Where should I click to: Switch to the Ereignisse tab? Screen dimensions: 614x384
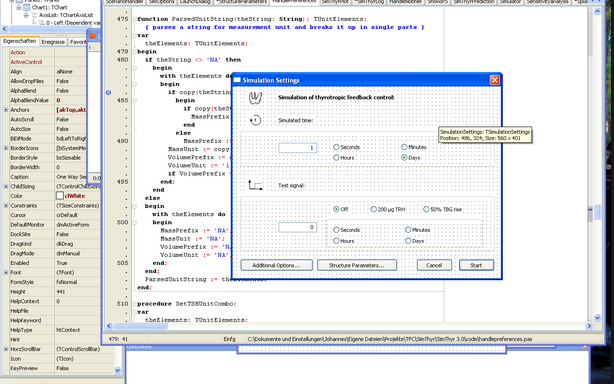click(x=53, y=42)
